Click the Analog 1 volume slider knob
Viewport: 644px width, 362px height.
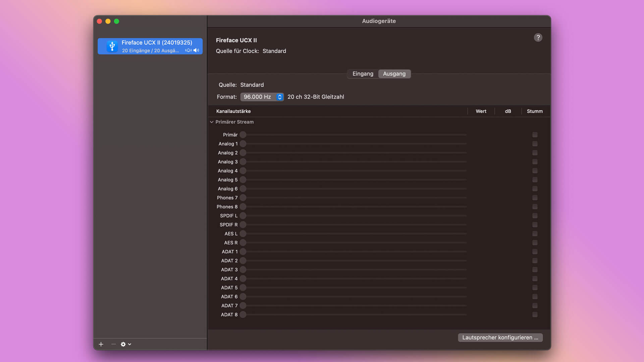[243, 144]
